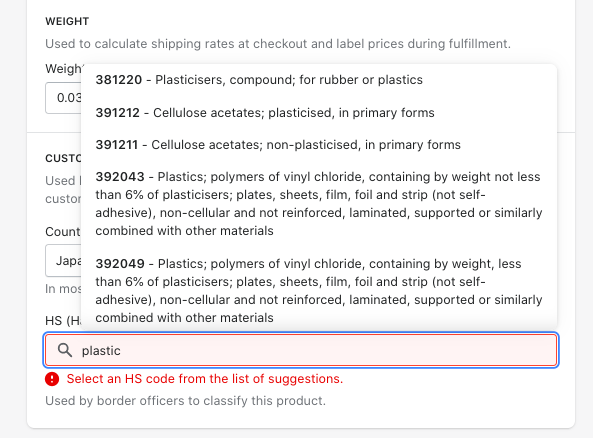Open the country dropdown showing Japan
Screen dimensions: 593x438
pos(63,261)
